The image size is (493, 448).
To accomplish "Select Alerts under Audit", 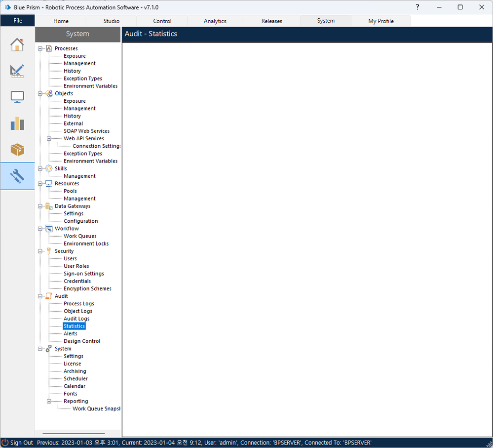I will (70, 333).
